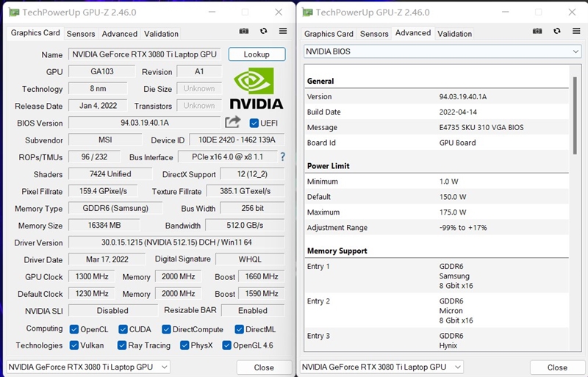Open hamburger menu in right GPU-Z window
This screenshot has height=377, width=588.
(x=576, y=31)
